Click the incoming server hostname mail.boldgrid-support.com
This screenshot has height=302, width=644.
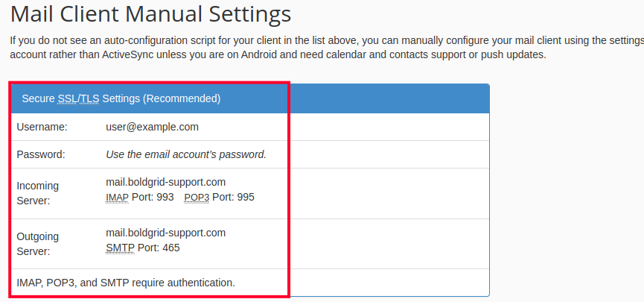(165, 182)
